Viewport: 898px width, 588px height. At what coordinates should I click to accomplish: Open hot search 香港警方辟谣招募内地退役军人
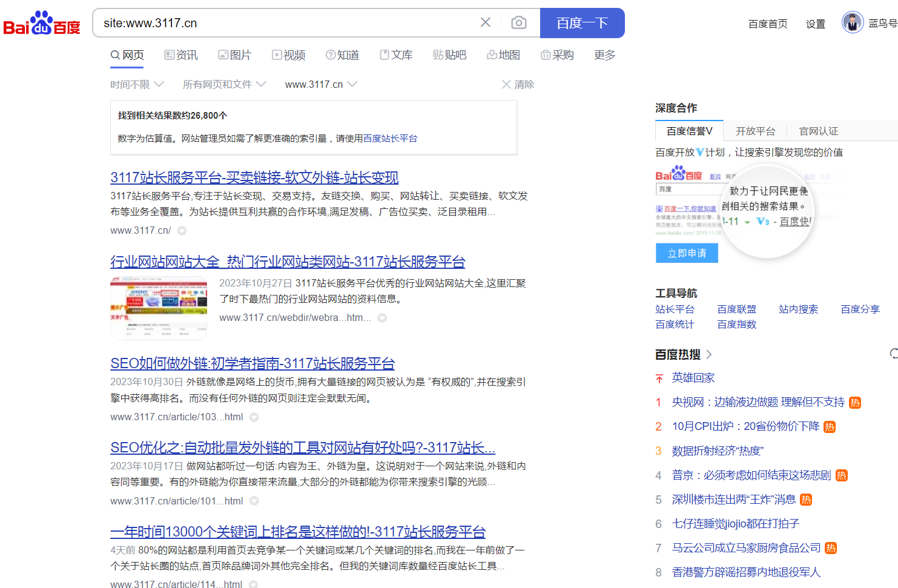[x=746, y=572]
